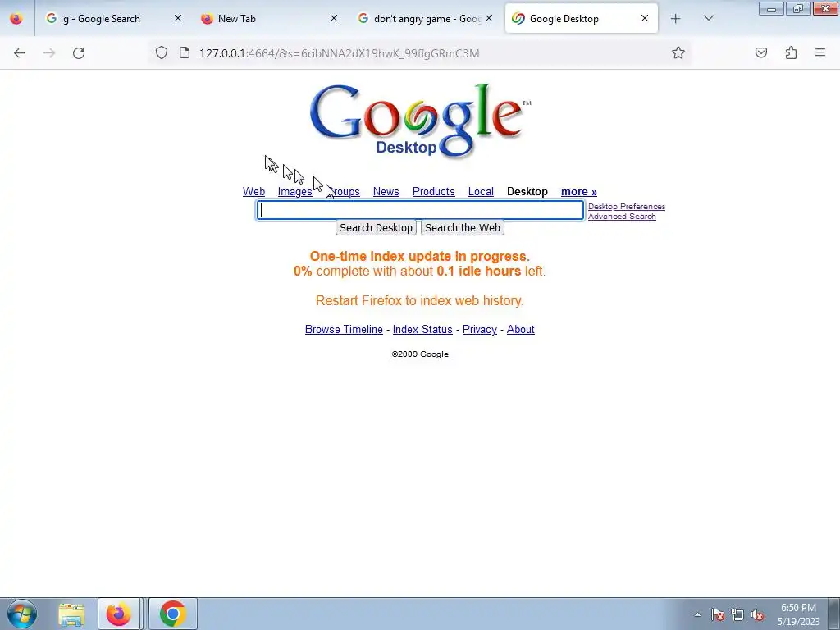Save page to Pocket
Viewport: 840px width, 630px height.
pyautogui.click(x=761, y=52)
